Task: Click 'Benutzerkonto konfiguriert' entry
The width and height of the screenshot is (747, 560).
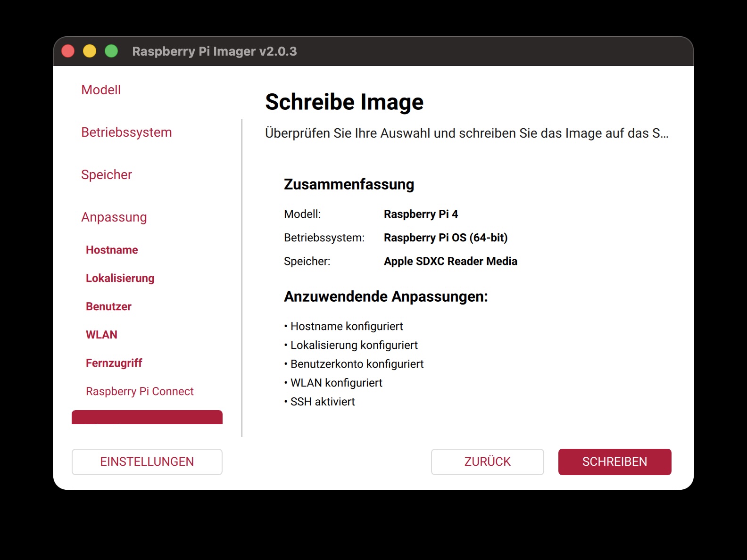Action: (354, 364)
